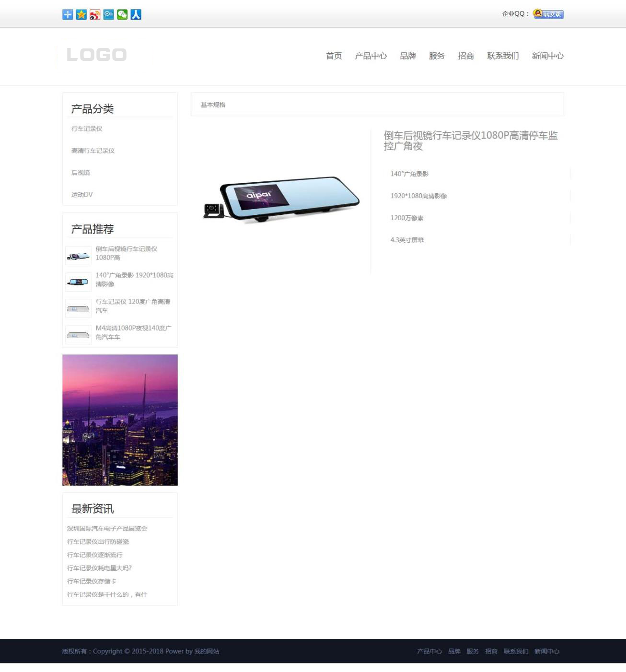
Task: Open recommended M4高清1080P夜视140度 link
Action: click(133, 332)
